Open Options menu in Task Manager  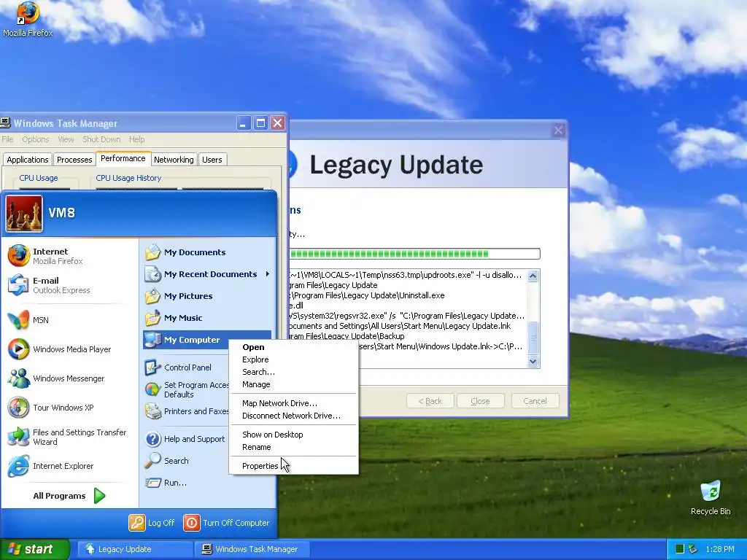point(35,139)
